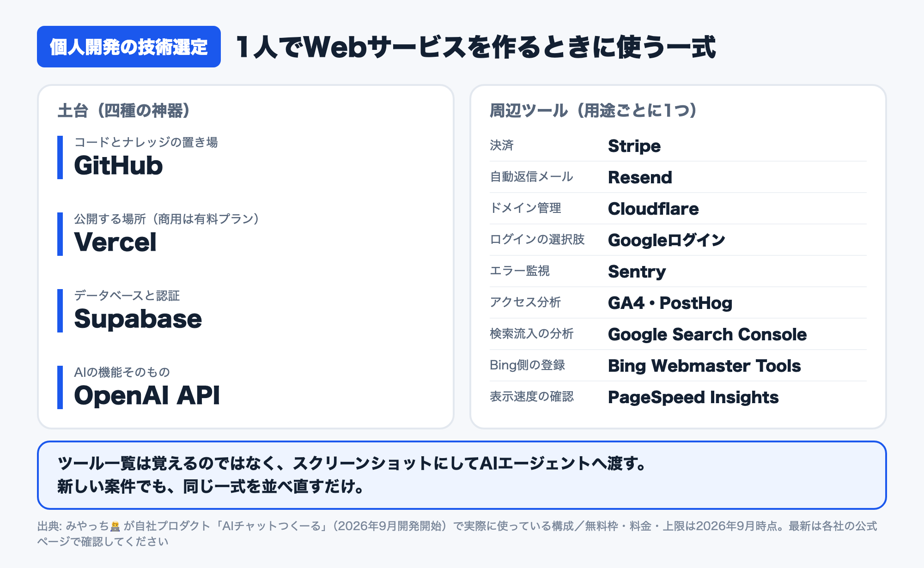The image size is (924, 568).
Task: Click the 個人開発の技術選定 blue badge
Action: click(x=129, y=47)
